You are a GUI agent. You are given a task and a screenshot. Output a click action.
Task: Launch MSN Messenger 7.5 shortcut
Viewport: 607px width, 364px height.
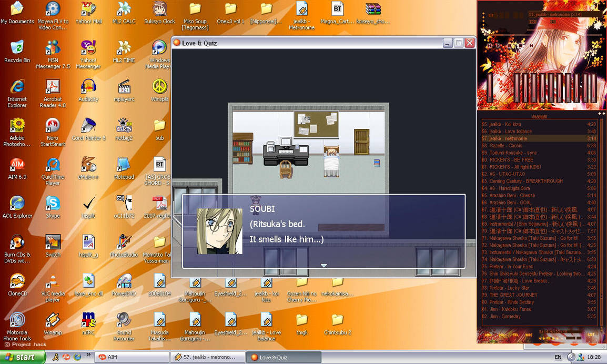(53, 54)
